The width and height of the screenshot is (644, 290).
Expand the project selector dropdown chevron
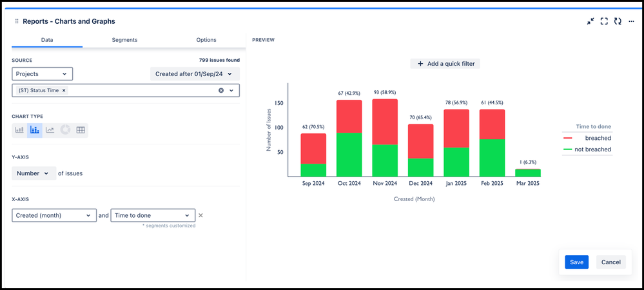(x=231, y=90)
